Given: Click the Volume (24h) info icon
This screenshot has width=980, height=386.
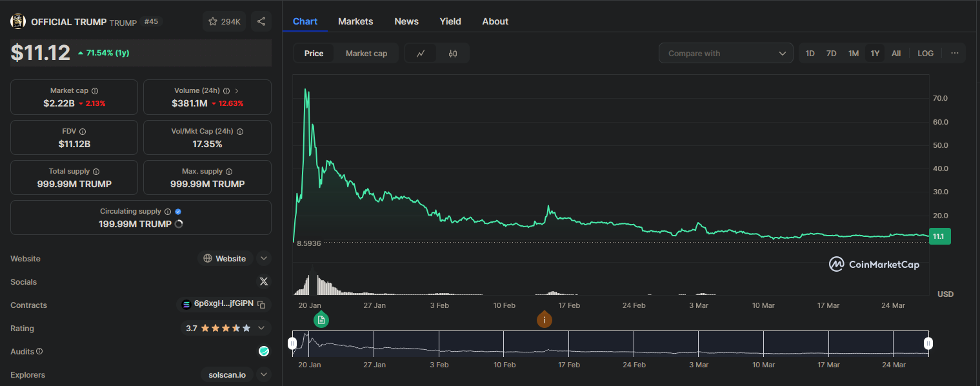Looking at the screenshot, I should 225,91.
